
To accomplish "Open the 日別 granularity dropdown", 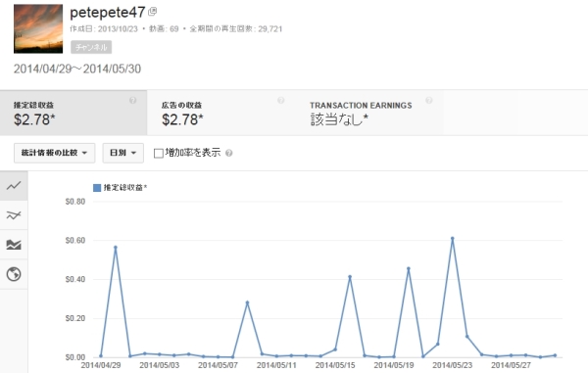I will tap(123, 153).
